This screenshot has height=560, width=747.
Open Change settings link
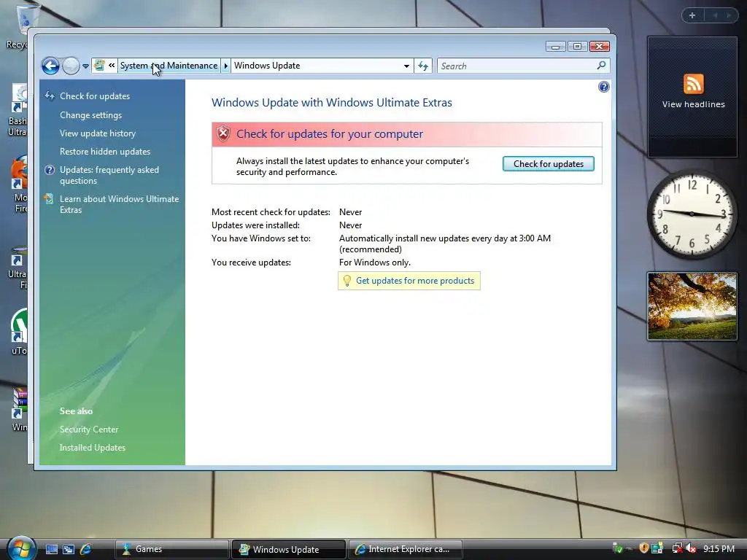click(90, 115)
